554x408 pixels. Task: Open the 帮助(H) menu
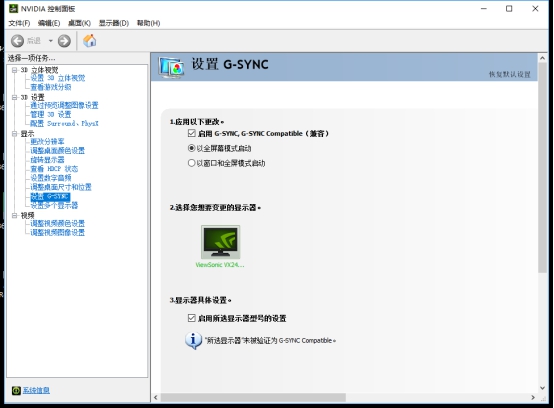pyautogui.click(x=148, y=23)
